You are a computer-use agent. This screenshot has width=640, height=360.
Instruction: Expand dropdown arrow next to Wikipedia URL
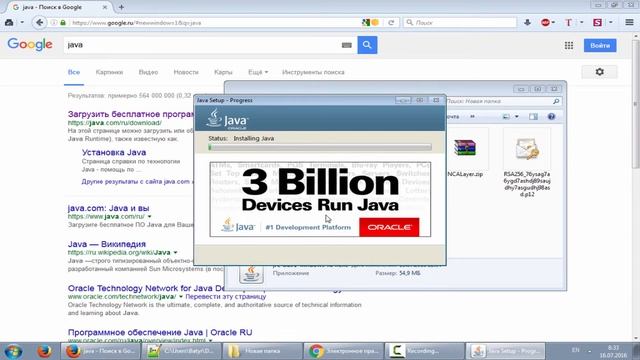(175, 253)
